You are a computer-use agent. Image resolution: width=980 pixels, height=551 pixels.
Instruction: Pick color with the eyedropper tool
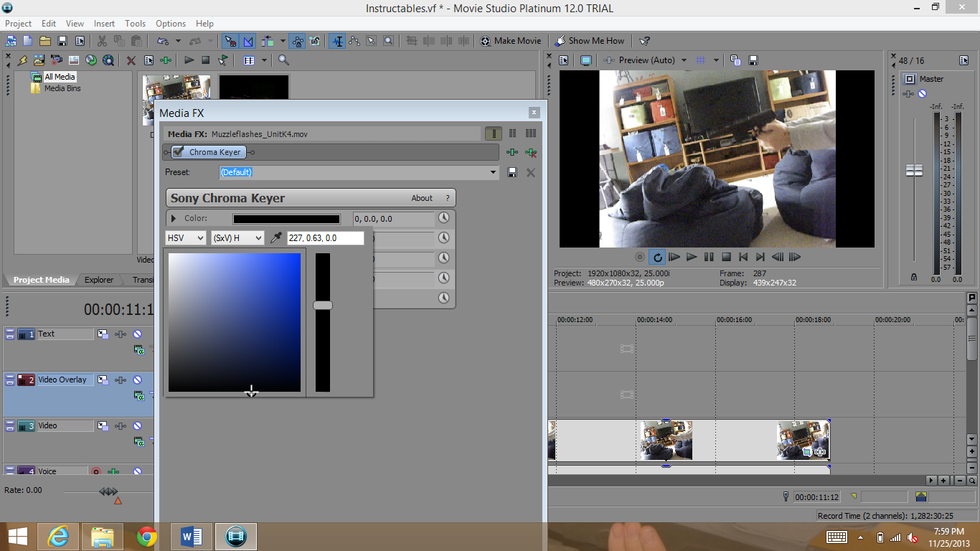(275, 237)
